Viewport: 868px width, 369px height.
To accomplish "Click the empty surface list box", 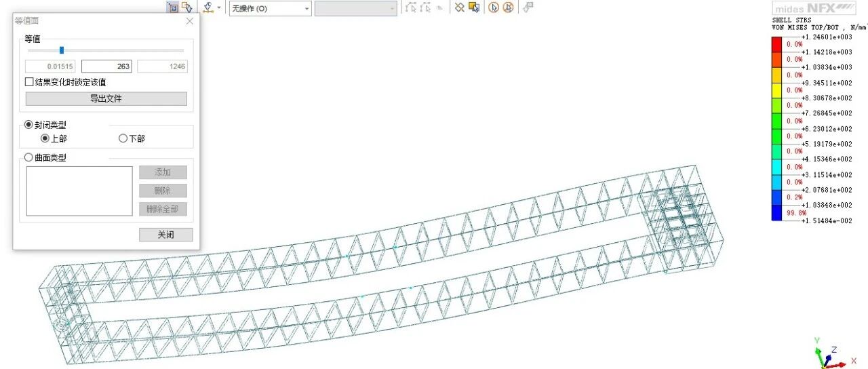I will 79,191.
